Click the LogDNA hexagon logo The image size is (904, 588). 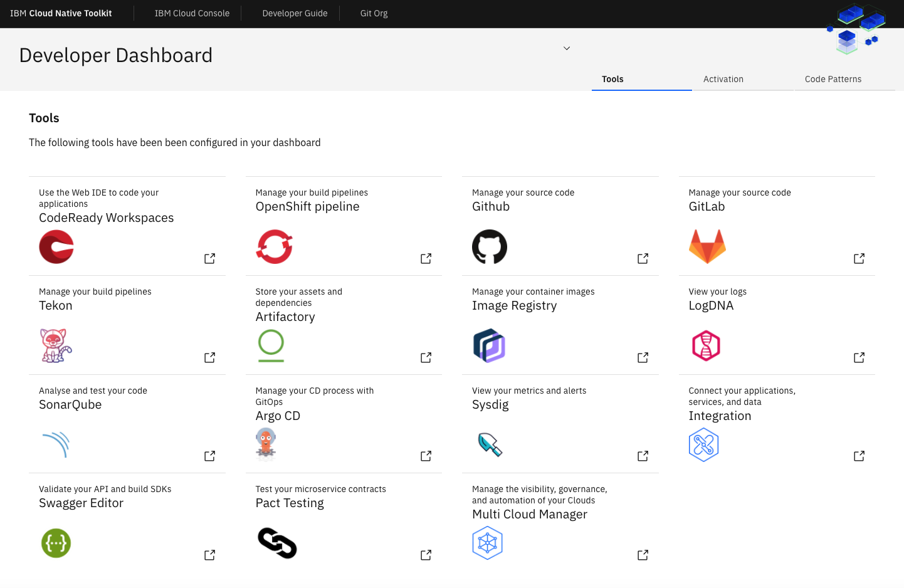(x=706, y=345)
